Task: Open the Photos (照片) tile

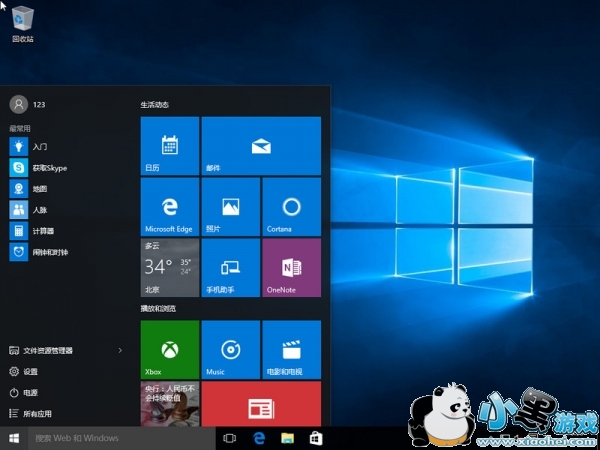Action: click(x=230, y=207)
